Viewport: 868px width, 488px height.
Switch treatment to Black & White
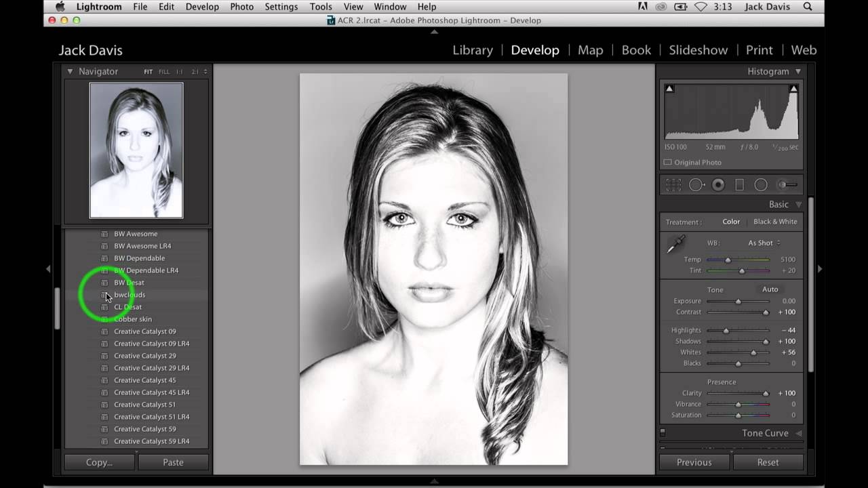click(x=775, y=222)
